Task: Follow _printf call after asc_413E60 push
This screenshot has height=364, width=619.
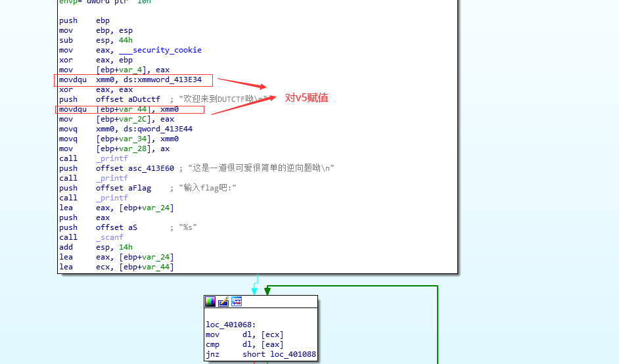Action: point(112,178)
